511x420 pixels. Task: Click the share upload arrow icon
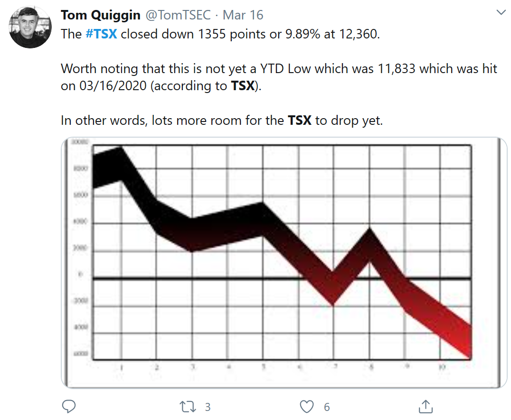point(426,406)
